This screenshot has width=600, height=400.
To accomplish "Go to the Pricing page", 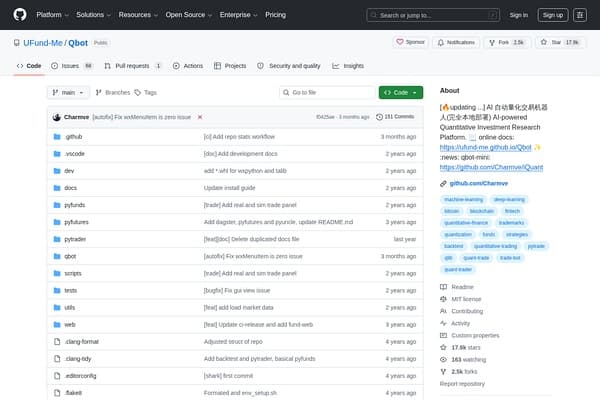I will coord(276,15).
